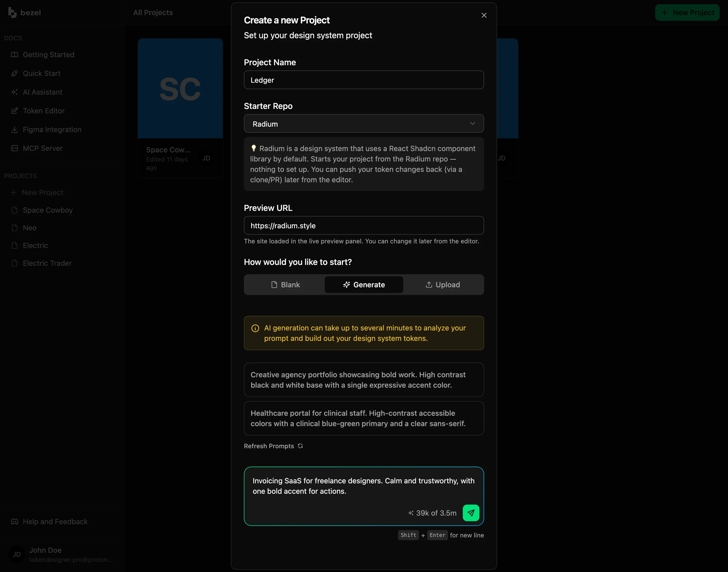Click the refresh prompts circular arrow icon
The width and height of the screenshot is (728, 572).
[300, 446]
